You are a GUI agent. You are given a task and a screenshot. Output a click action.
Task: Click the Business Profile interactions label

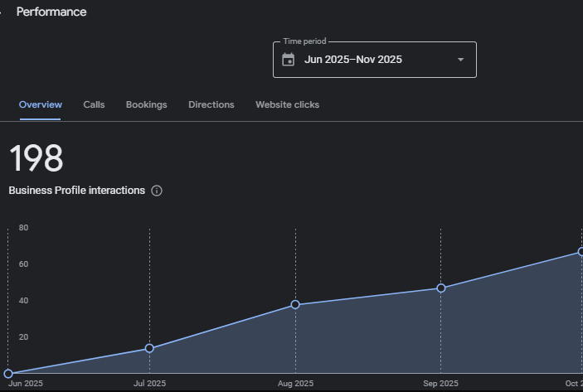[x=76, y=191]
